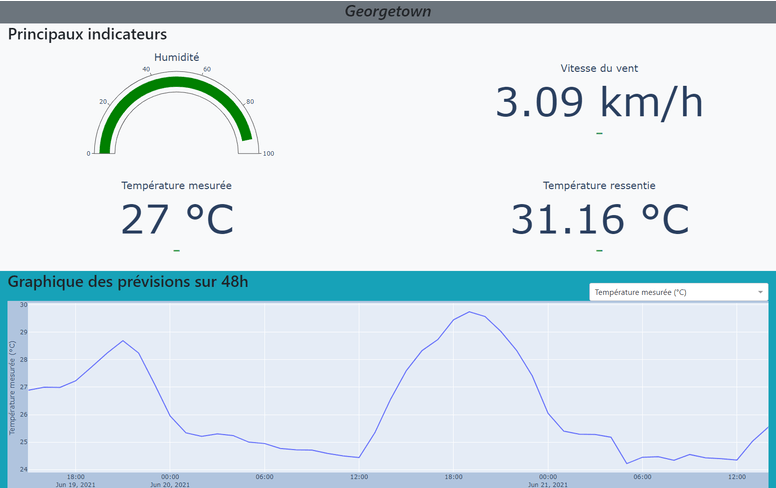Click the 100 tick on humidity gauge
Image resolution: width=776 pixels, height=488 pixels.
tap(268, 153)
